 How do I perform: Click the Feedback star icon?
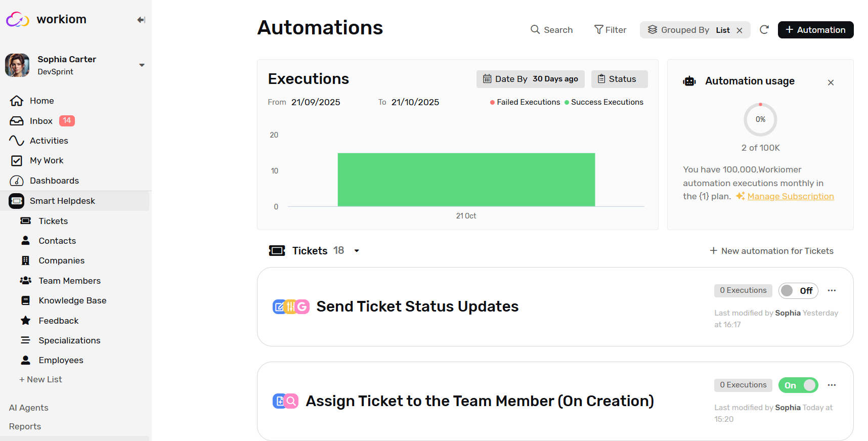(x=25, y=321)
